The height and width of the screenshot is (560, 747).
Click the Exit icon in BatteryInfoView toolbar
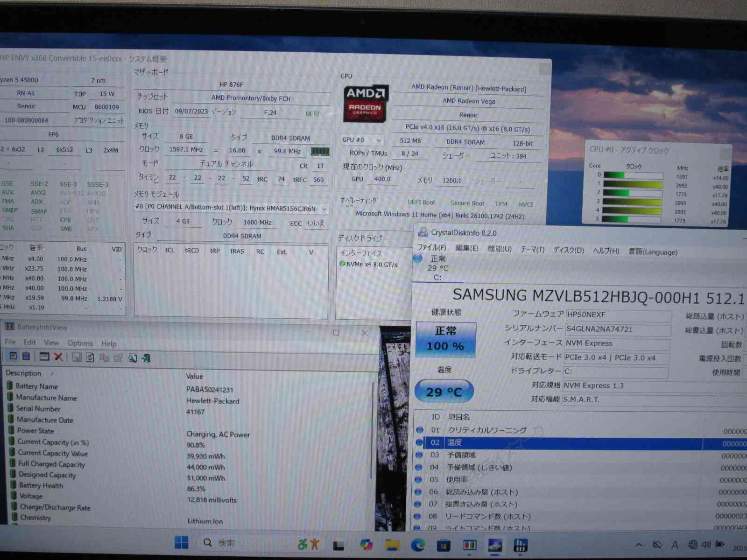(x=147, y=358)
